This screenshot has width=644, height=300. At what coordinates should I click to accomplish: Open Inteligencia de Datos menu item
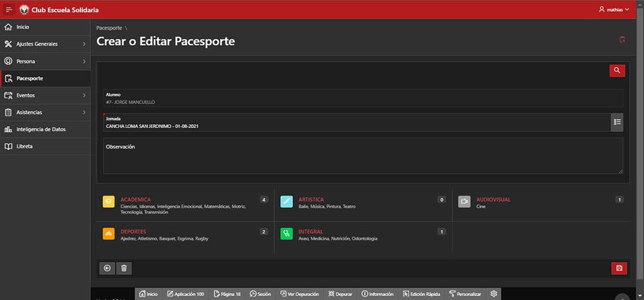tap(45, 129)
